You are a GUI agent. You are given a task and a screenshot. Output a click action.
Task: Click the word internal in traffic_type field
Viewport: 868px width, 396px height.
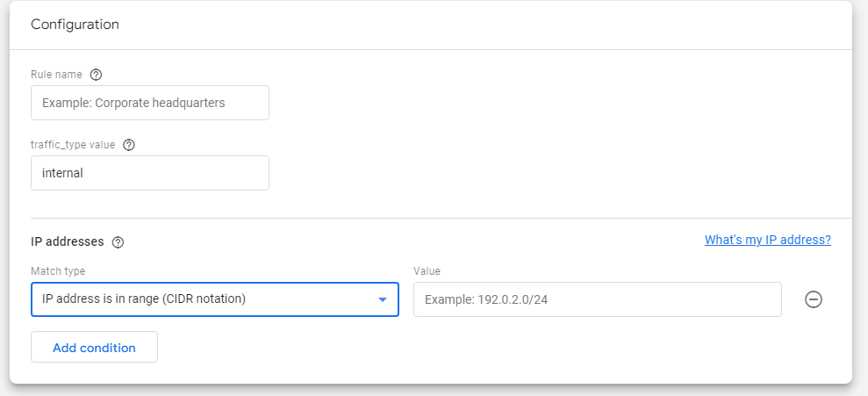click(62, 173)
